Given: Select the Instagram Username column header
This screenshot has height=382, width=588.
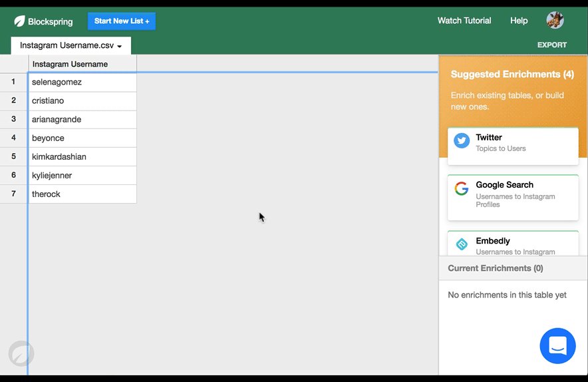Looking at the screenshot, I should pos(82,64).
